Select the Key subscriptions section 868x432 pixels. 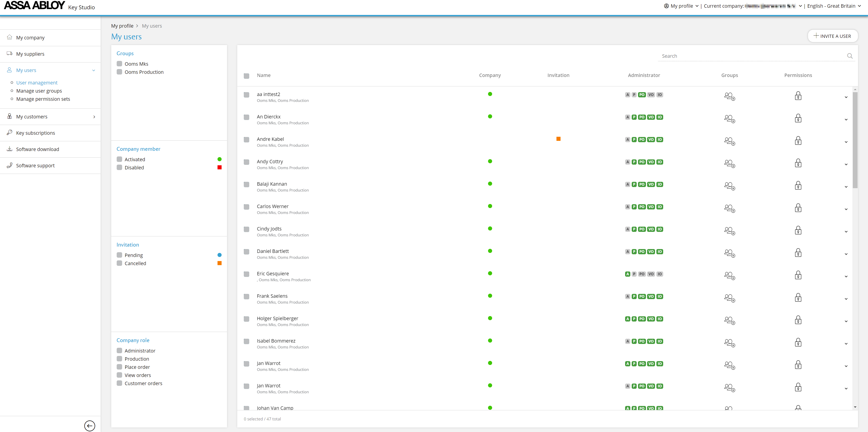[35, 133]
